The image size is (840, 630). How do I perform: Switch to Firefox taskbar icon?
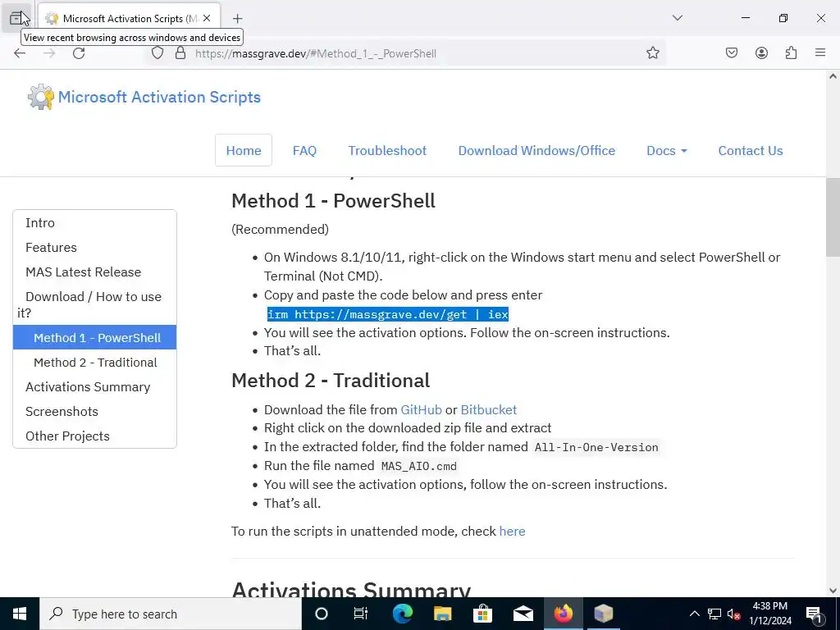[x=563, y=614]
